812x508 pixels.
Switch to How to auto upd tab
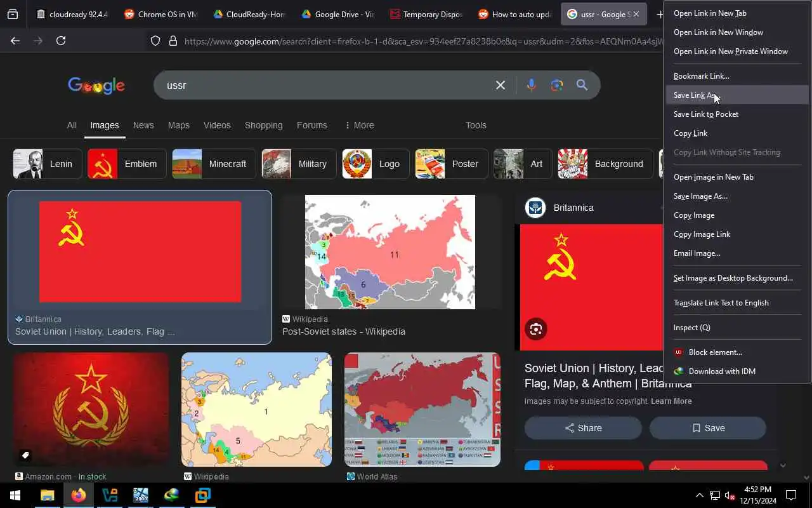514,14
